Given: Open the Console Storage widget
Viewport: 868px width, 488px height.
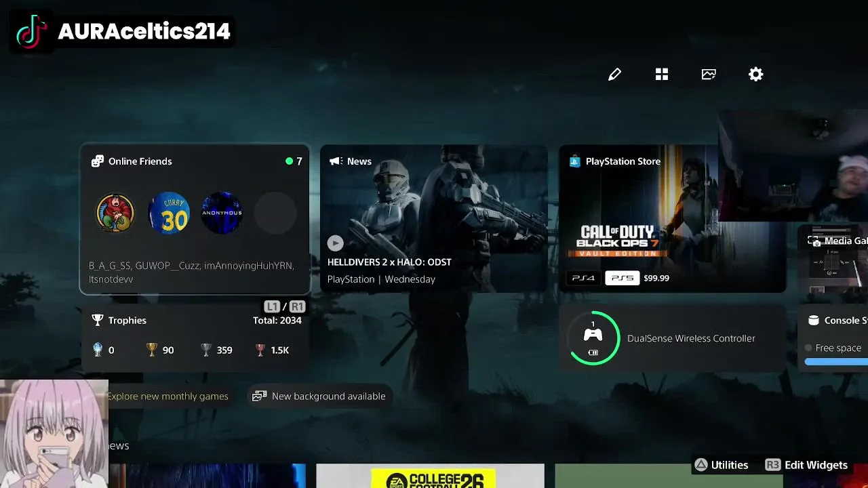Looking at the screenshot, I should (x=832, y=338).
